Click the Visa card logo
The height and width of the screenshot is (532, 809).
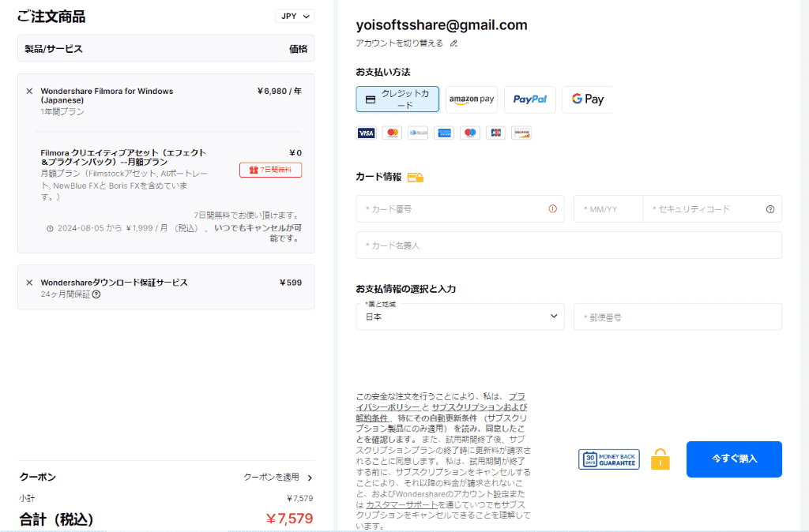pyautogui.click(x=367, y=133)
